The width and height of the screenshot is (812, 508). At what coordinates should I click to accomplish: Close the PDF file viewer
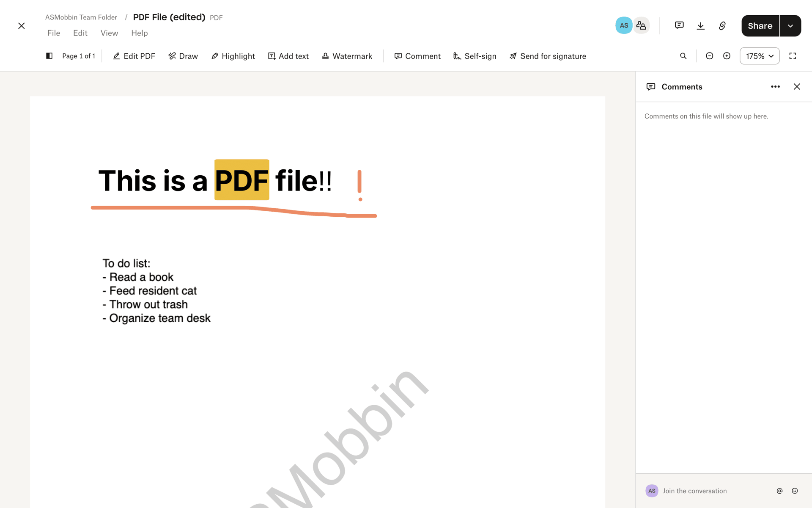pyautogui.click(x=22, y=26)
